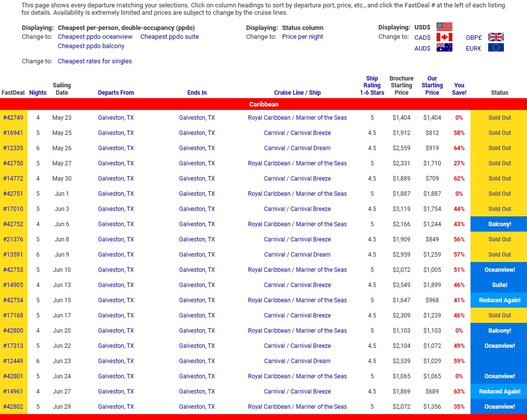Open FastDeal #42753 details
This screenshot has height=420, width=527.
tap(13, 269)
